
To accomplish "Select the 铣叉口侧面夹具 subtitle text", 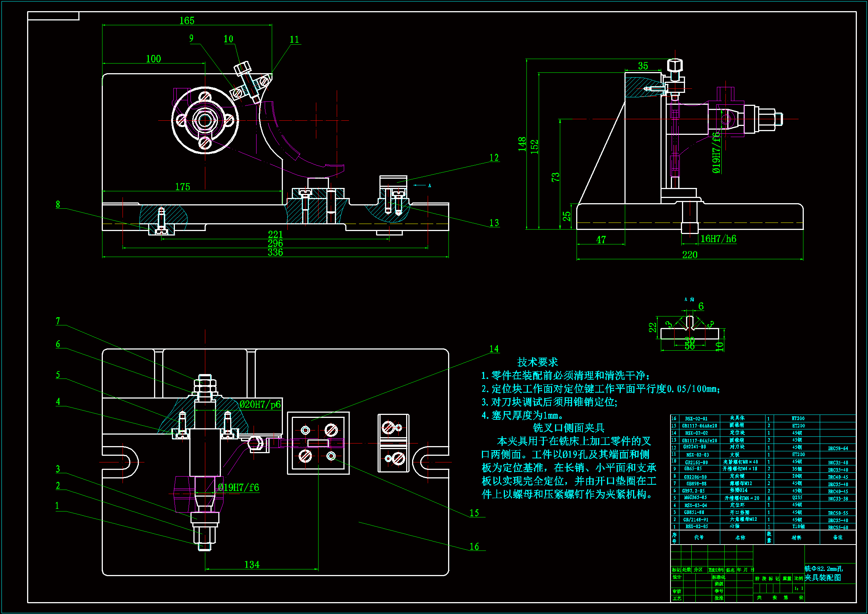I will (x=568, y=428).
